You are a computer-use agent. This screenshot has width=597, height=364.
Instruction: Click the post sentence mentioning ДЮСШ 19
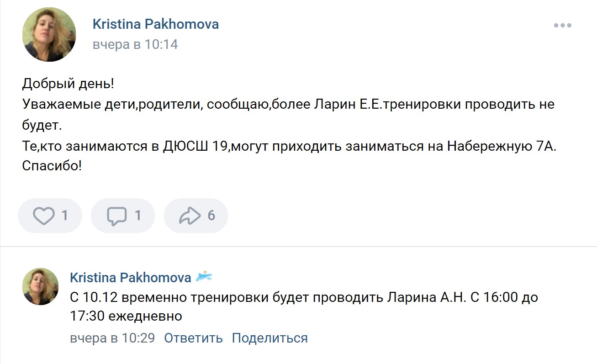pos(290,146)
